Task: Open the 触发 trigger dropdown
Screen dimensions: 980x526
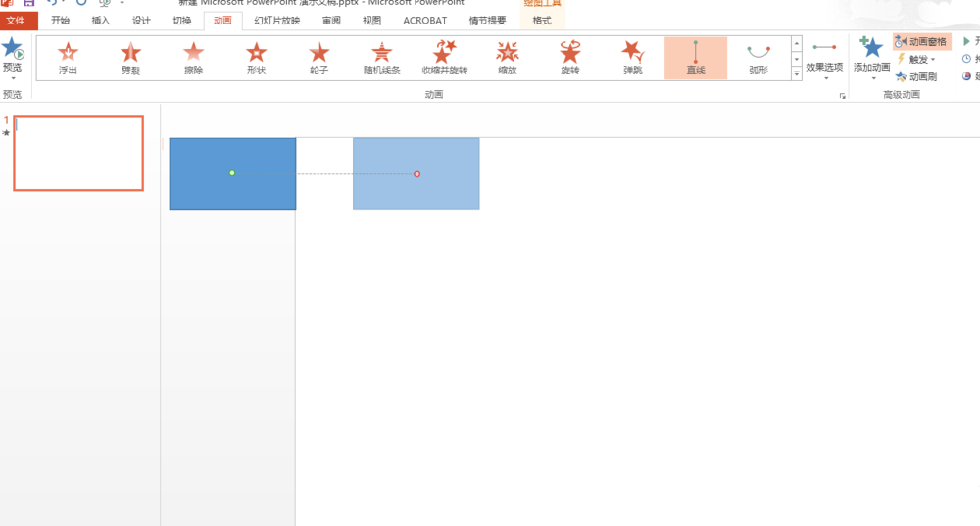Action: click(916, 60)
